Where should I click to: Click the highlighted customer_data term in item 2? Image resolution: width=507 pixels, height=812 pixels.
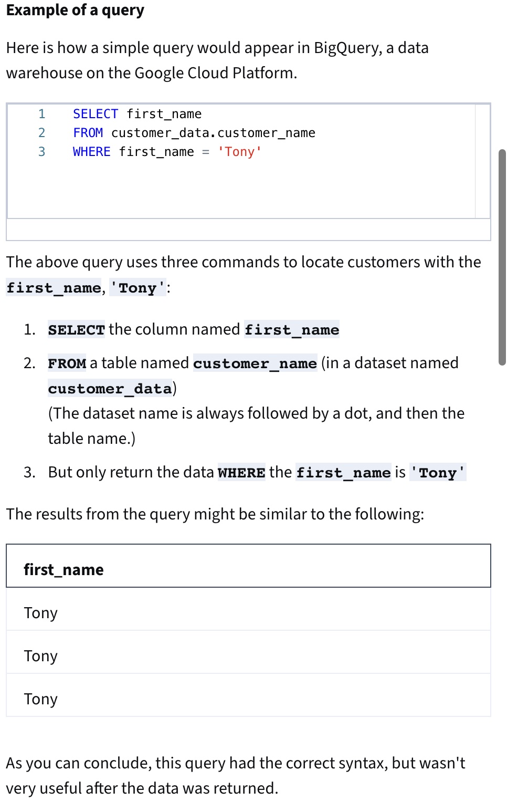click(x=110, y=389)
